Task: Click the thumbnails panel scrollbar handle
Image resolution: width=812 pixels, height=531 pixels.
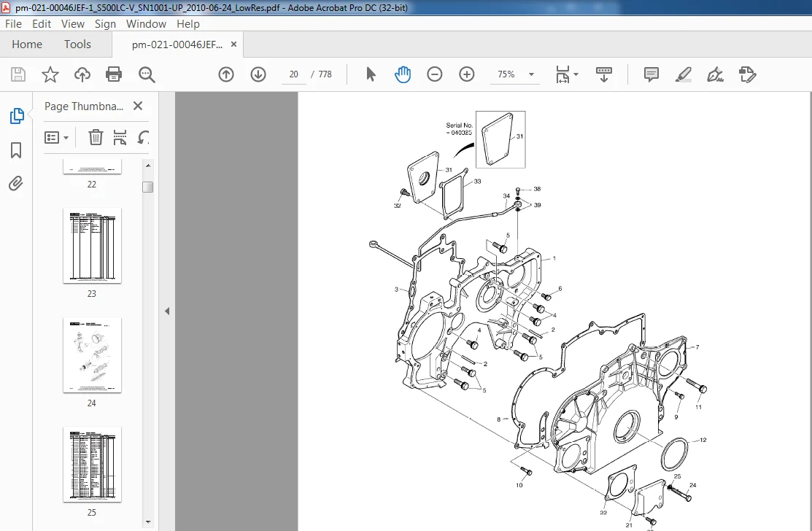Action: coord(148,187)
